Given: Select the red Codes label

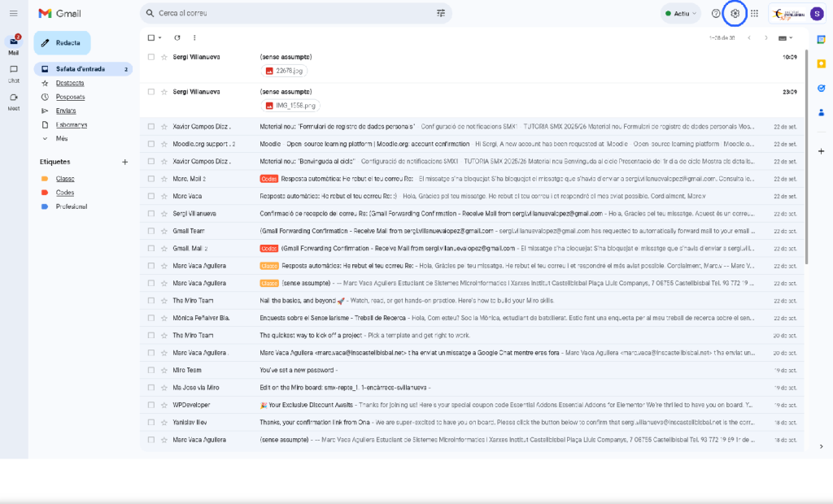Looking at the screenshot, I should (x=64, y=193).
